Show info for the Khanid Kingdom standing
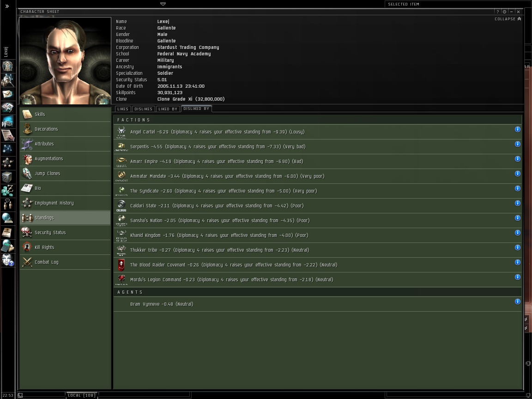 tap(517, 233)
